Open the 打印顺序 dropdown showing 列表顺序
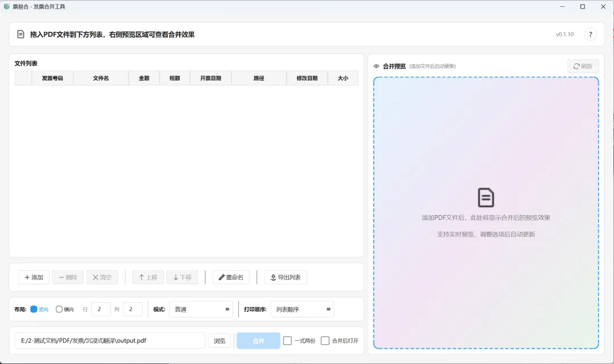This screenshot has width=614, height=364. click(x=302, y=309)
